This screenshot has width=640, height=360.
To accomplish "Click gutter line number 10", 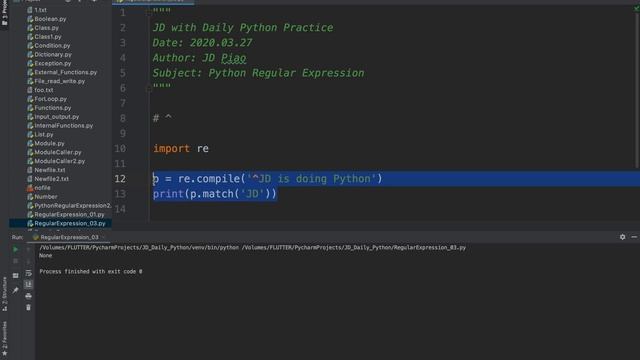I will point(120,149).
